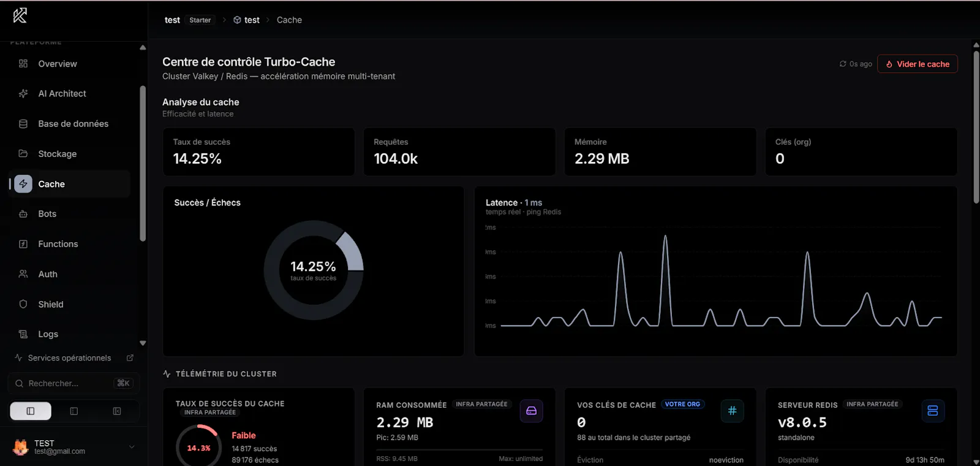Click the Logs icon in sidebar
Viewport: 980px width, 466px height.
[x=23, y=334]
